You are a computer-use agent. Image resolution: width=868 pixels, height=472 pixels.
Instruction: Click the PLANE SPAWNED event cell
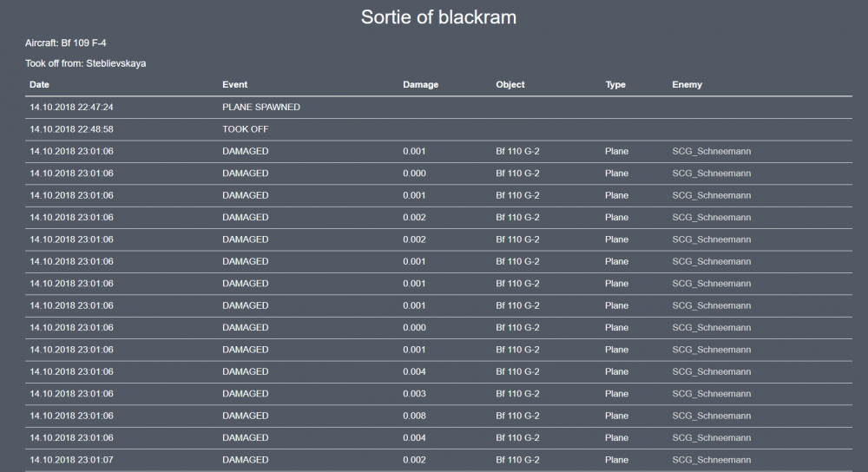coord(261,108)
